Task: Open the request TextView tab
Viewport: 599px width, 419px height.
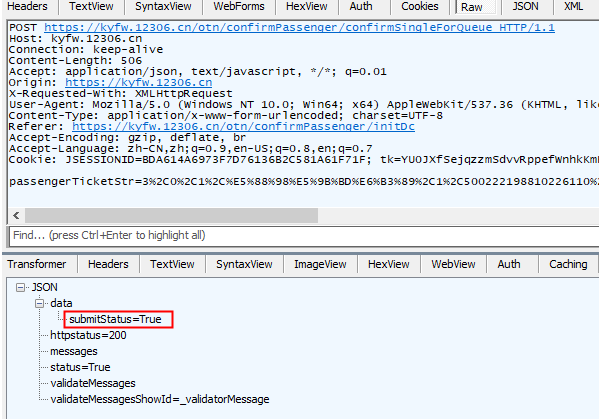Action: click(x=91, y=6)
